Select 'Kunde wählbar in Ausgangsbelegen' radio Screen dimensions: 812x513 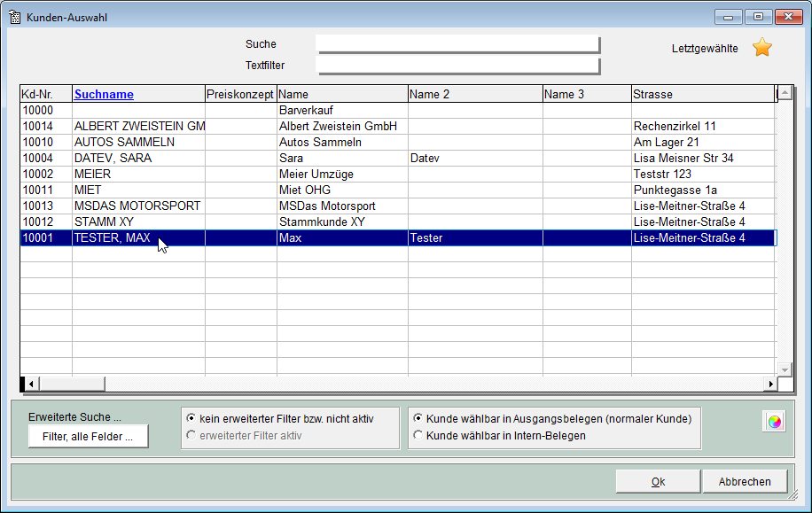(x=418, y=417)
